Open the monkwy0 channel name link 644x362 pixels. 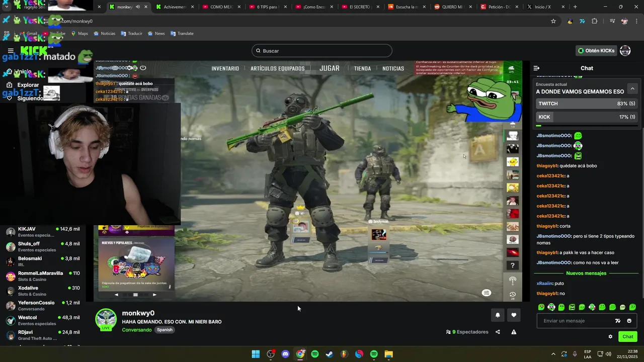(x=138, y=313)
